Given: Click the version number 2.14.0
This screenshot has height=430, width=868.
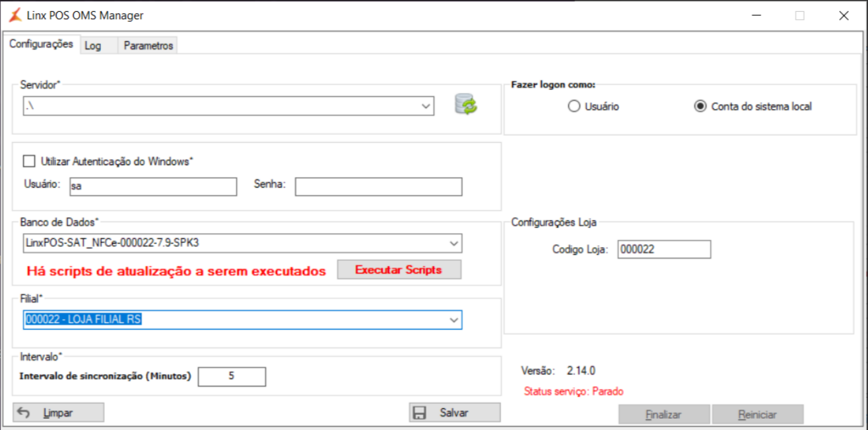Looking at the screenshot, I should coord(581,371).
